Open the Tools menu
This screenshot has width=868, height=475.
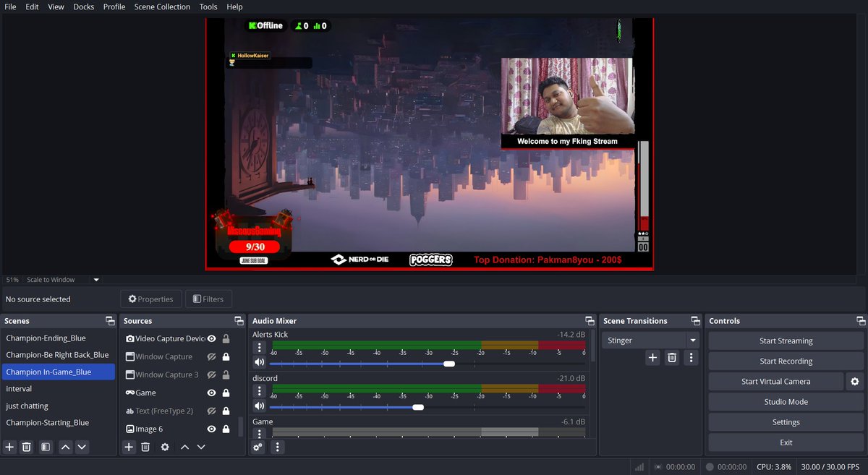pyautogui.click(x=208, y=7)
